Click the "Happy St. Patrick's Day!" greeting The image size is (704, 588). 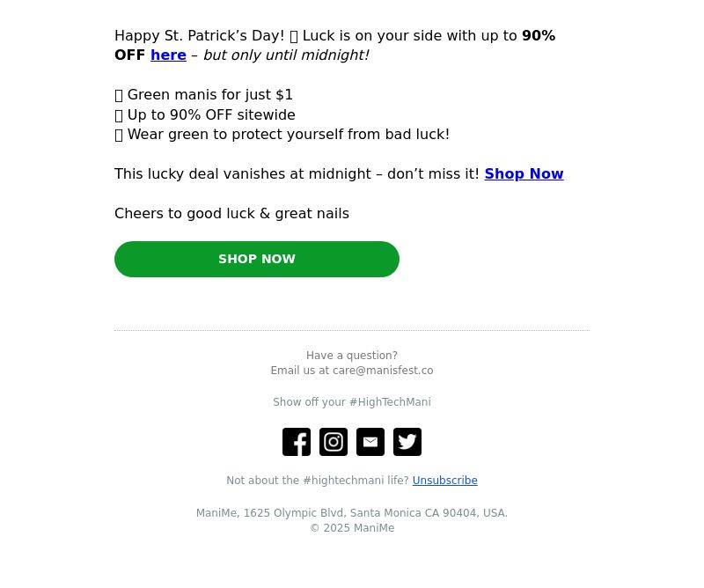point(200,35)
